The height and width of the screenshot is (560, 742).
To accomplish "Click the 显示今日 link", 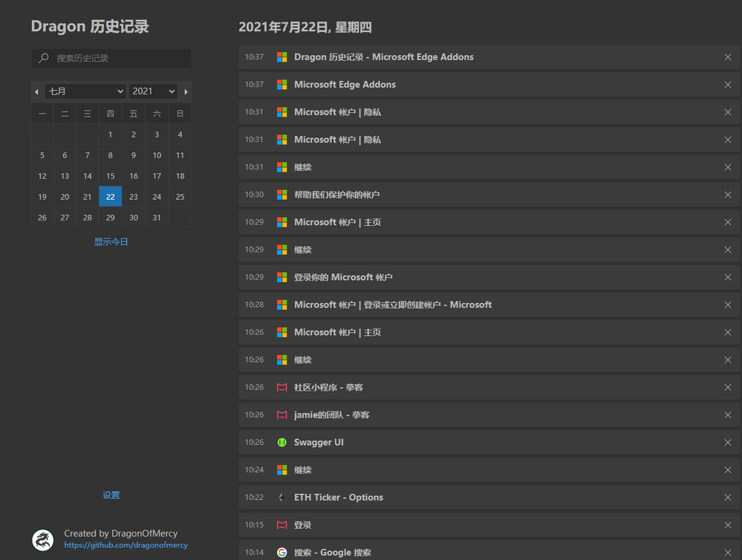I will point(111,242).
